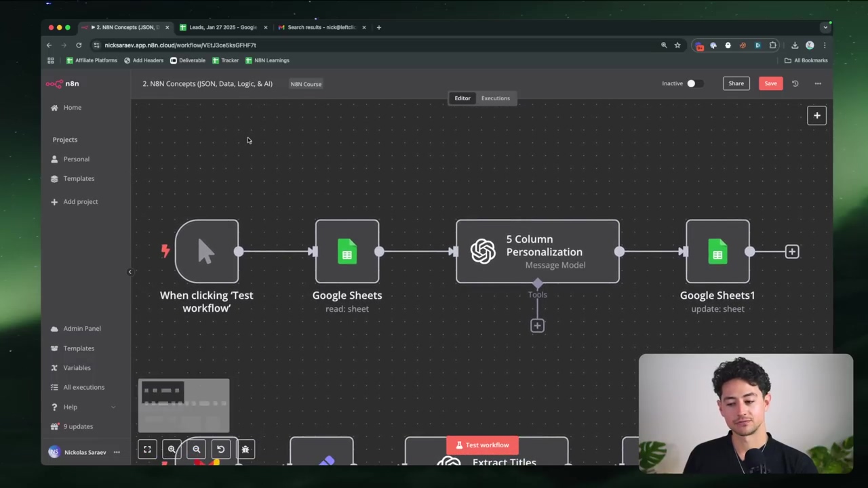Click the add node plus button top right
This screenshot has height=488, width=868.
[x=816, y=115]
